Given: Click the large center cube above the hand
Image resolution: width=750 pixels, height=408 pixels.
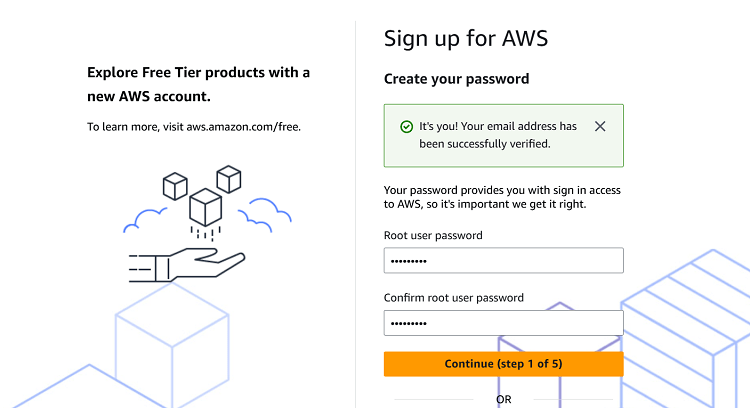Looking at the screenshot, I should [x=205, y=206].
